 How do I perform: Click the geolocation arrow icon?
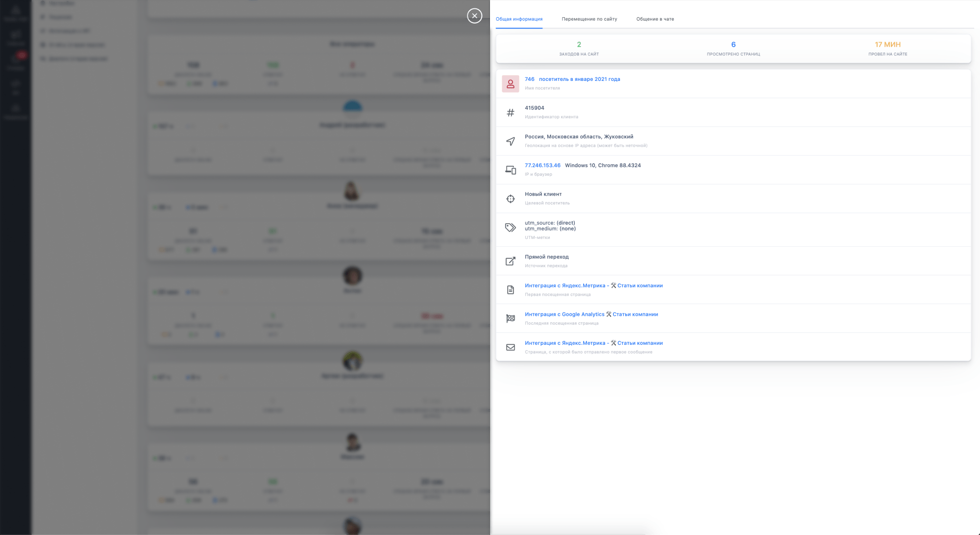pos(510,141)
